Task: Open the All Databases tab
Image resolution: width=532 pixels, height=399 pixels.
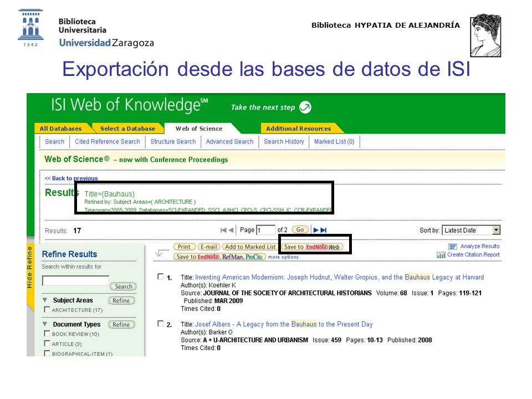Action: coord(61,128)
